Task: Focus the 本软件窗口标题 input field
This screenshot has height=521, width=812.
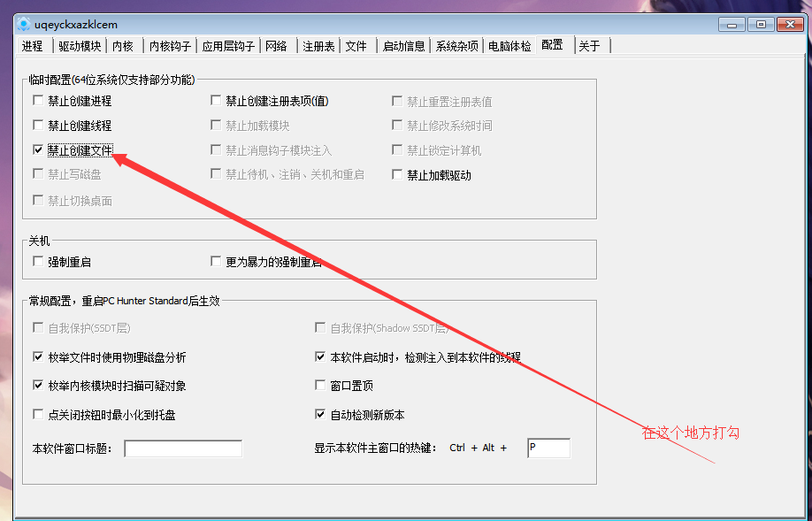Action: 183,448
